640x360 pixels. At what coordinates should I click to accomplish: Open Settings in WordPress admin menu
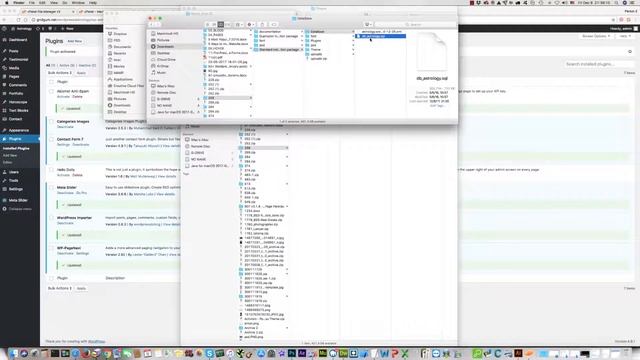[x=16, y=189]
